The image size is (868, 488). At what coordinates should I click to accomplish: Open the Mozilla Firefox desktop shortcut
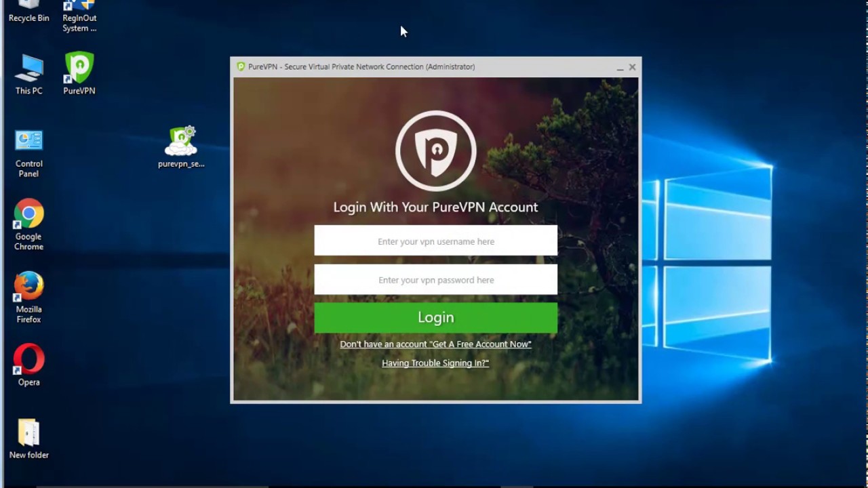point(28,298)
